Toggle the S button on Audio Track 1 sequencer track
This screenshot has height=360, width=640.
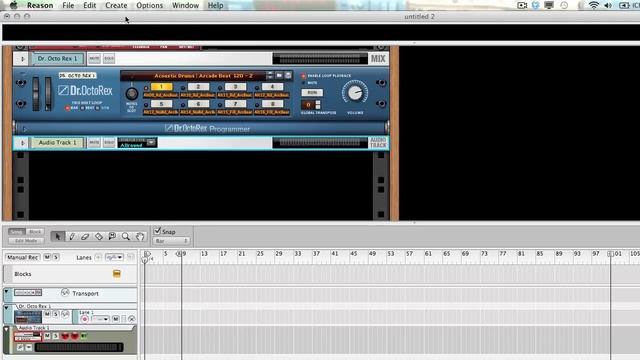point(56,336)
